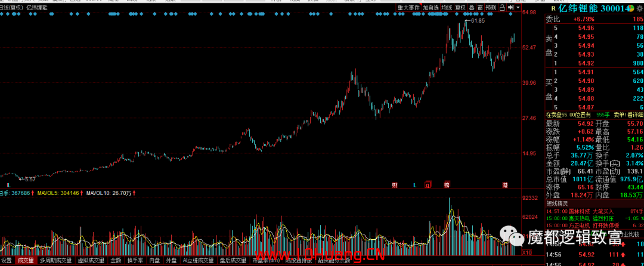Click sell level 5 price 54.96
Viewport: 644px width, 266px height.
pyautogui.click(x=586, y=28)
